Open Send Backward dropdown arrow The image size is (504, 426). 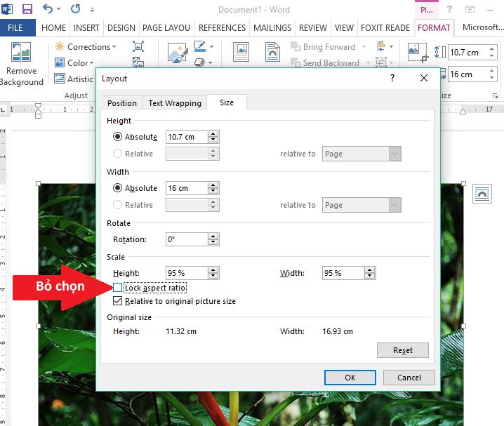pyautogui.click(x=368, y=63)
